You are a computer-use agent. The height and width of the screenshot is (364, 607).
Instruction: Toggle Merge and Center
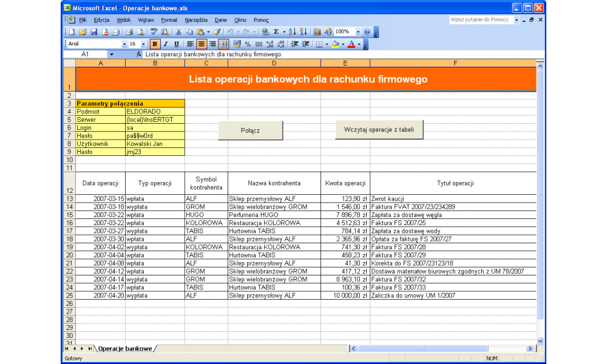point(223,44)
